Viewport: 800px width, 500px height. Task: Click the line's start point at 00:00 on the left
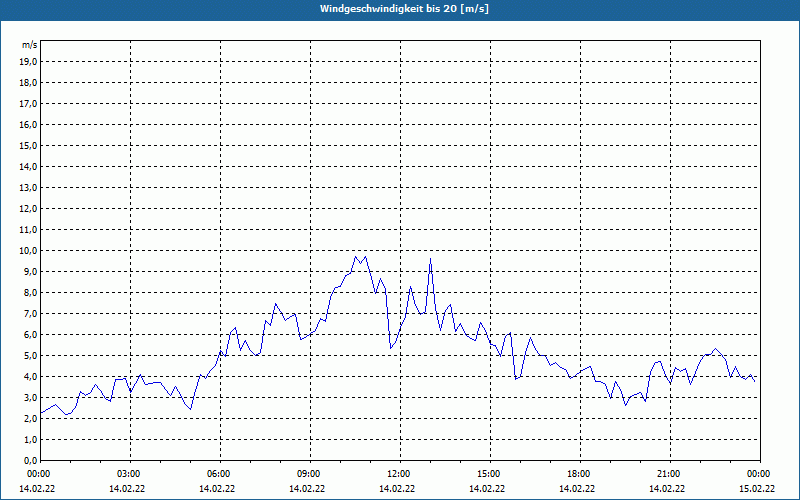click(x=40, y=412)
